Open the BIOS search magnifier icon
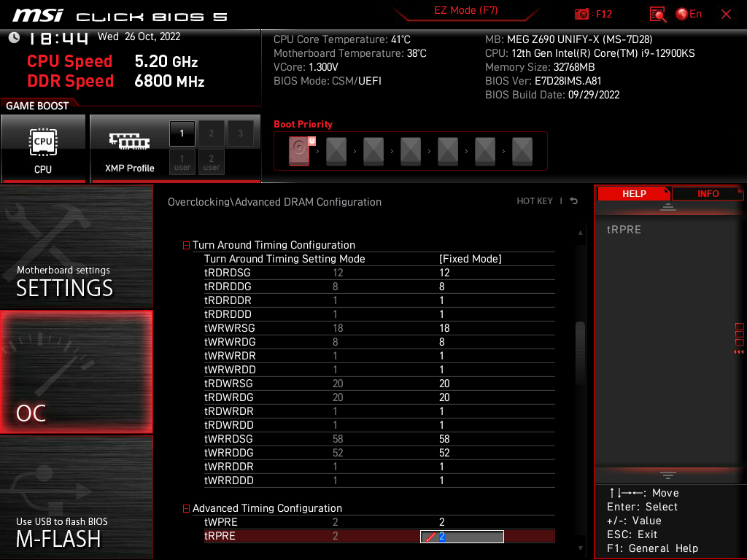 [x=658, y=15]
